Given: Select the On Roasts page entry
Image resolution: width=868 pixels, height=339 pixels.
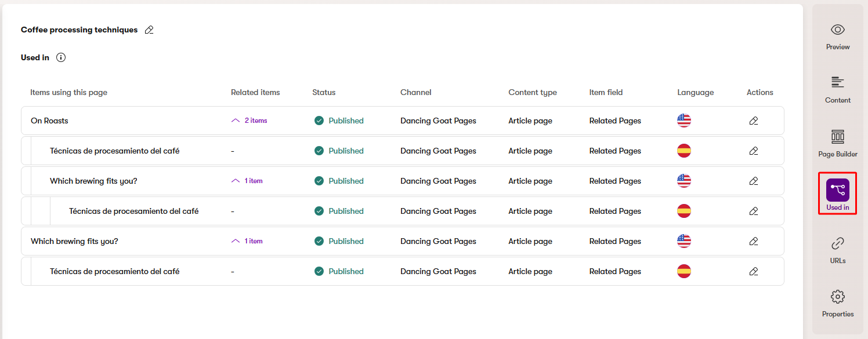Looking at the screenshot, I should pos(49,121).
